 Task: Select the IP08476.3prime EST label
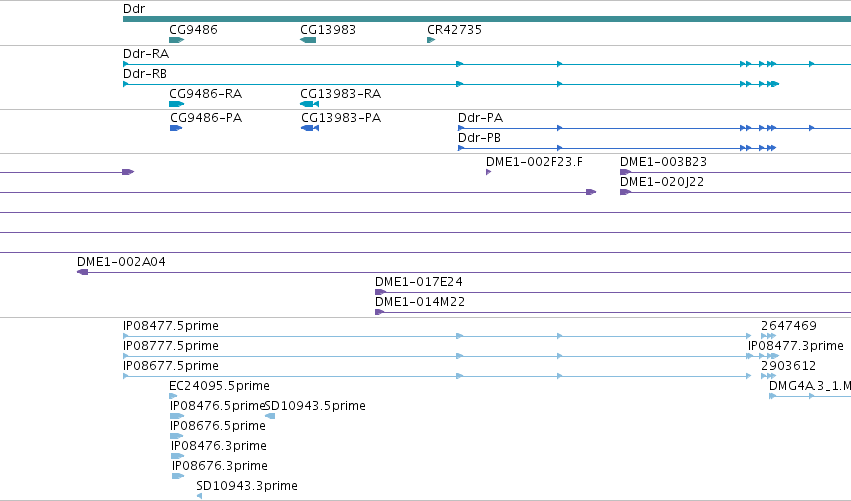pos(219,446)
